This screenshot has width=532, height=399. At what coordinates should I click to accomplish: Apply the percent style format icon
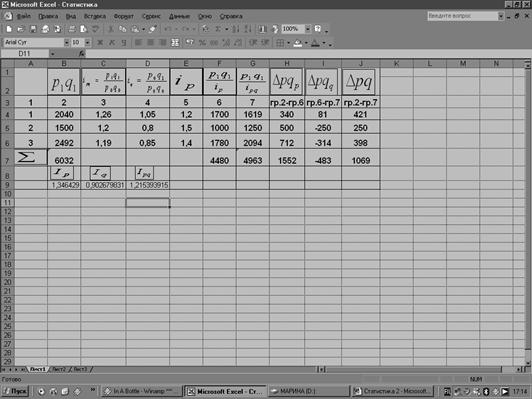point(202,43)
